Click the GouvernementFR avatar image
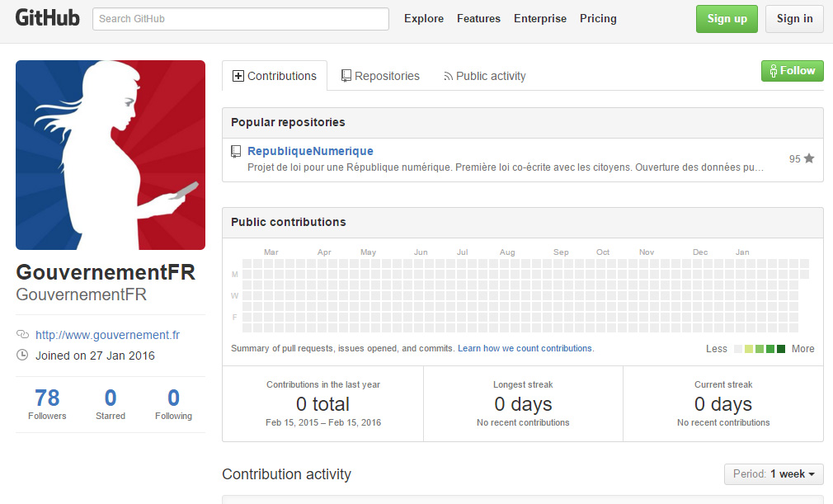This screenshot has height=504, width=833. [x=111, y=154]
